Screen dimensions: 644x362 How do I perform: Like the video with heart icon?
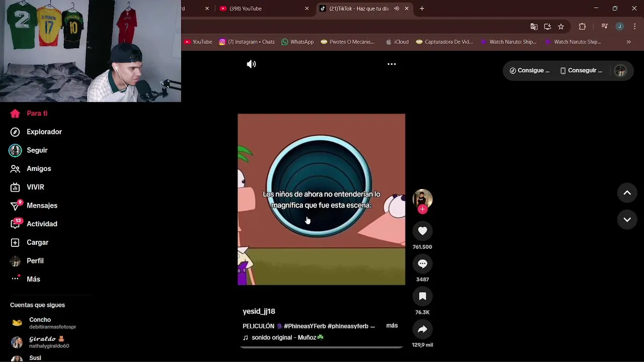[x=423, y=231]
